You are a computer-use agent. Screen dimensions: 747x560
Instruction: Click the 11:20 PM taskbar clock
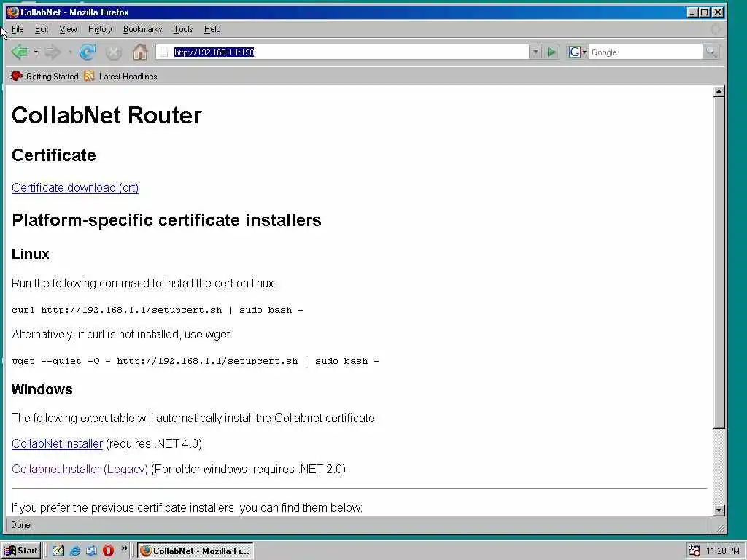click(x=723, y=551)
